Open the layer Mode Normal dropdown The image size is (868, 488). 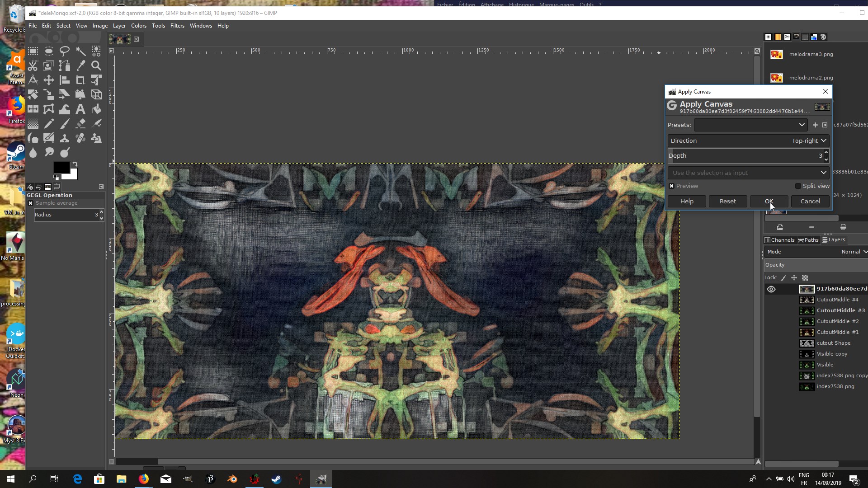(x=854, y=252)
